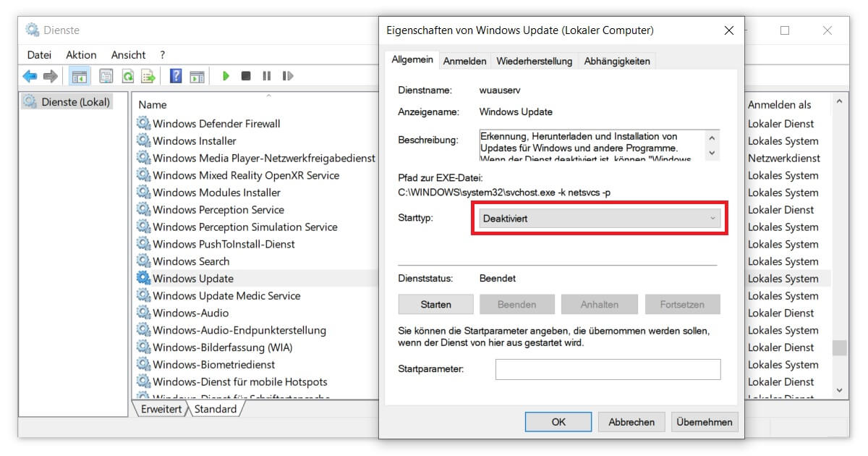The height and width of the screenshot is (456, 868).
Task: Open the Starttyp dropdown showing Deaktiviert
Action: point(600,219)
